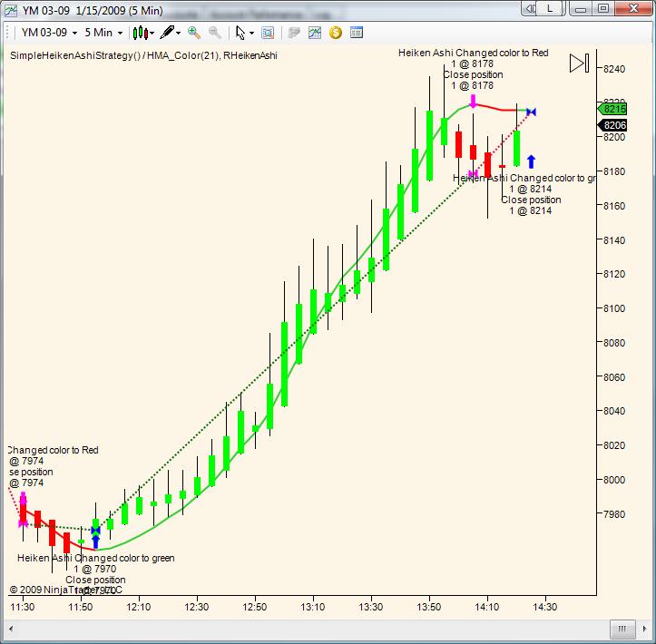Click the horizontal scrollbar right arrow
This screenshot has width=656, height=644.
[x=645, y=629]
